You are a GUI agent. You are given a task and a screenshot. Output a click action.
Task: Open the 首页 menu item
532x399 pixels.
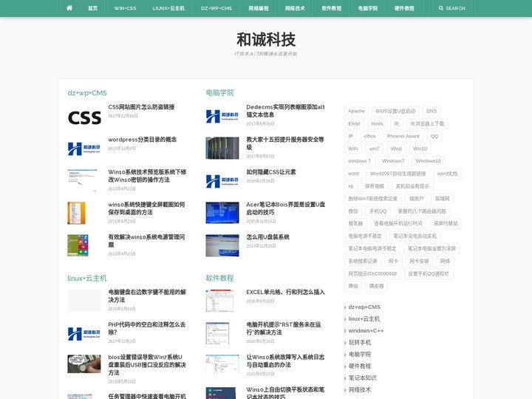coord(92,8)
